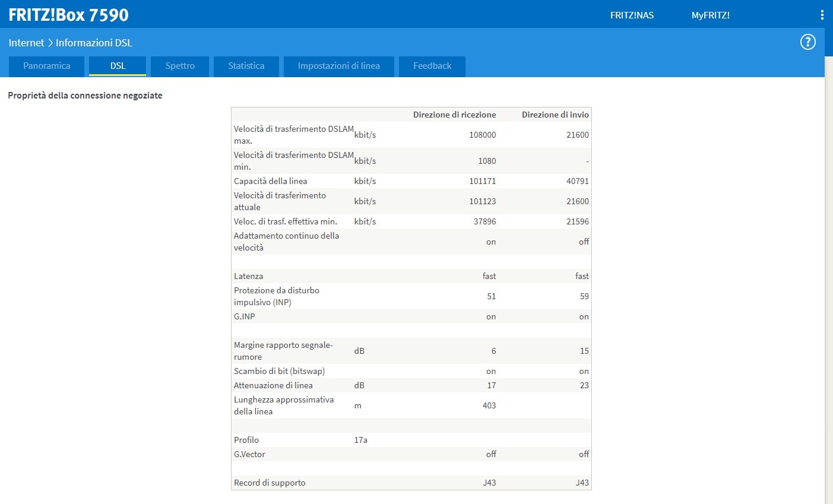The width and height of the screenshot is (833, 504).
Task: Click the Proprietà della connessione negoziate heading
Action: point(85,96)
